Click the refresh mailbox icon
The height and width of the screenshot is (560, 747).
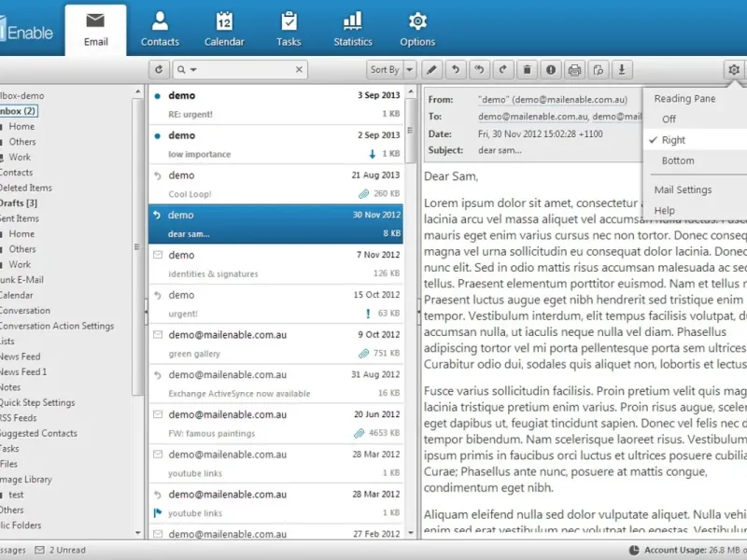pyautogui.click(x=159, y=70)
